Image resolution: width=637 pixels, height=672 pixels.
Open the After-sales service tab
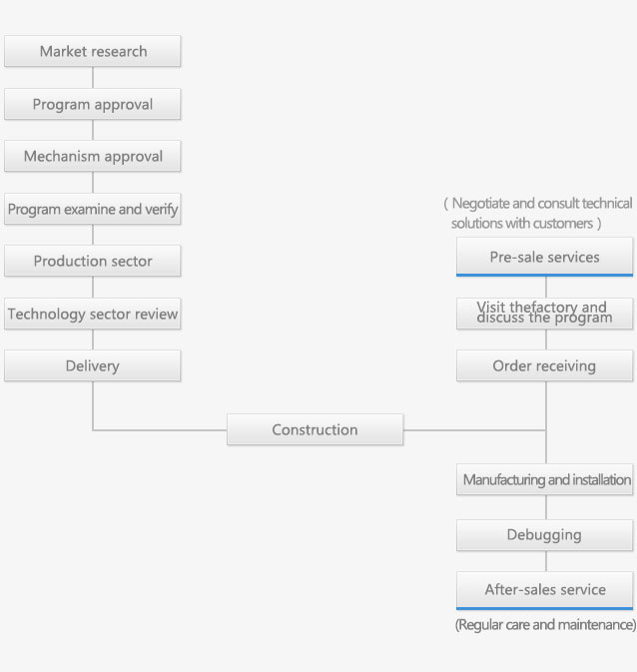coord(545,590)
